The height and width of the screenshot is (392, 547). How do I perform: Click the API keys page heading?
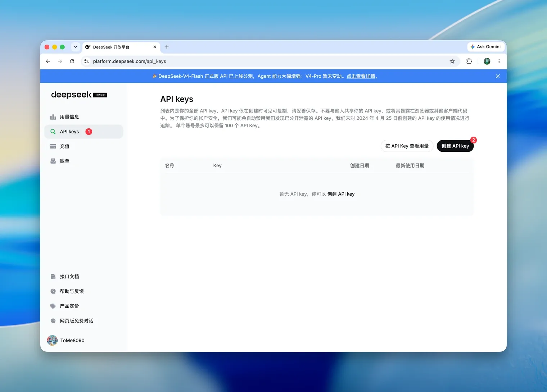[x=177, y=99]
